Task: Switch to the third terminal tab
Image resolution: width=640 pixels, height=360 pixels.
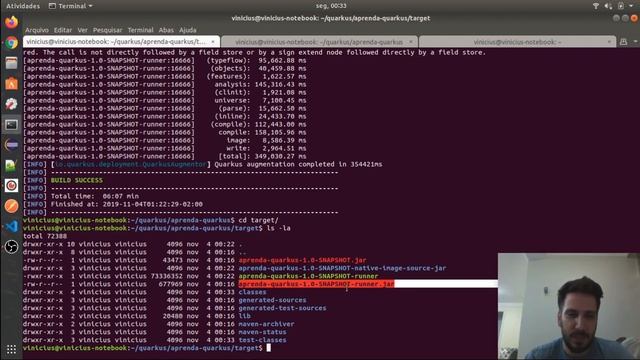Action: pyautogui.click(x=517, y=42)
